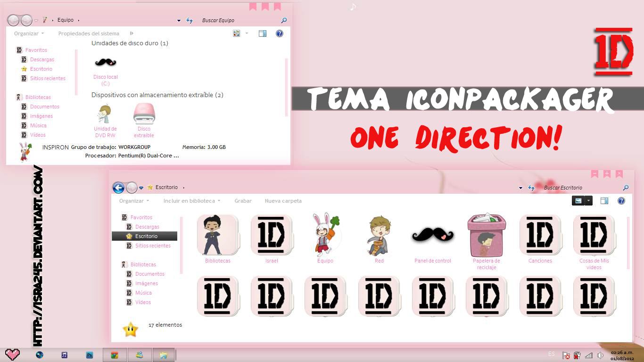
Task: Open the Bibliotecas icon in Escritorio window
Action: [218, 236]
